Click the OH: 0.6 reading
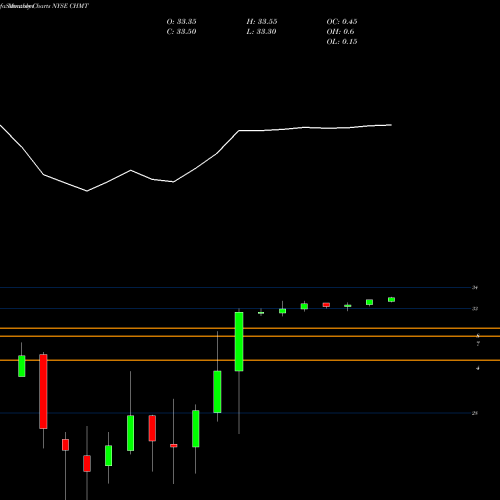 (340, 32)
